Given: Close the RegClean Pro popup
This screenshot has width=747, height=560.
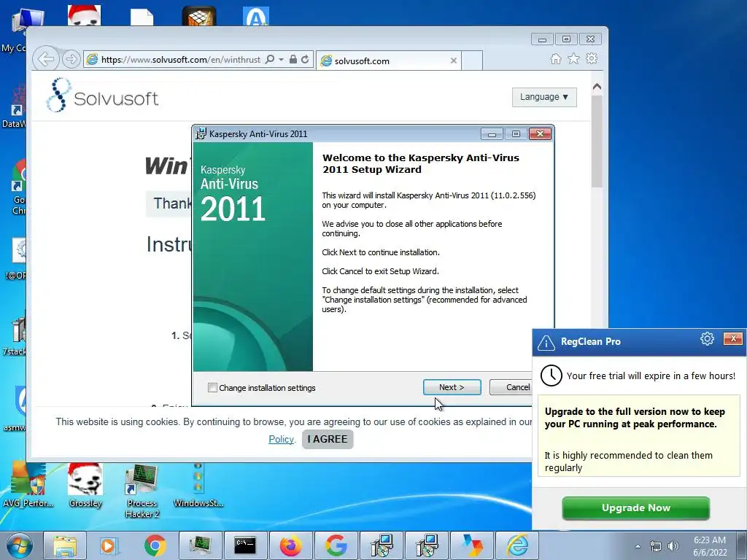Looking at the screenshot, I should pyautogui.click(x=732, y=338).
